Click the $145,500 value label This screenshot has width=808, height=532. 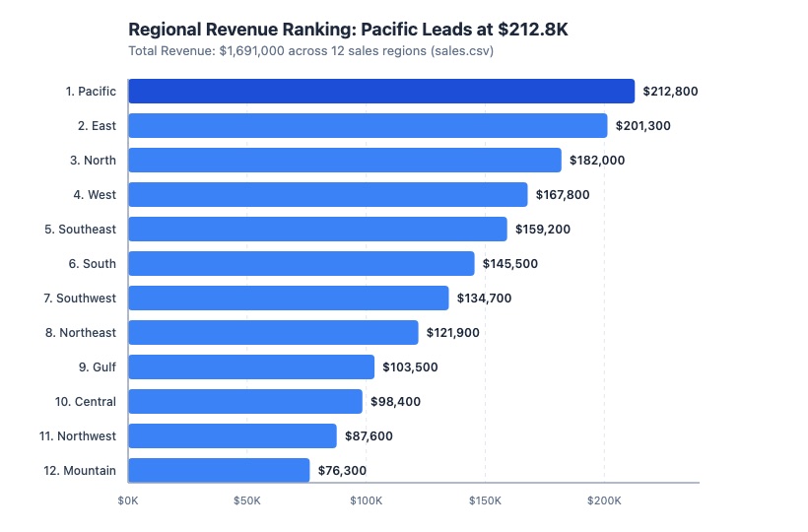510,264
